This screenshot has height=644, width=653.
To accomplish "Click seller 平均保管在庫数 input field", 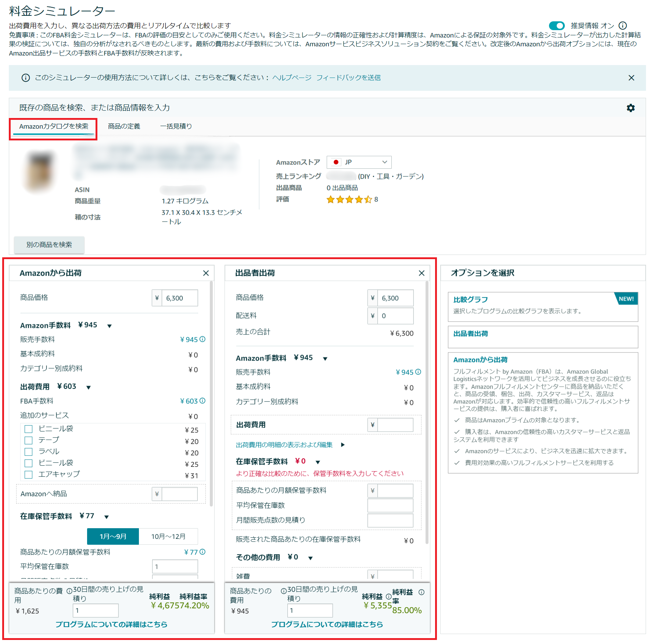I will click(390, 505).
